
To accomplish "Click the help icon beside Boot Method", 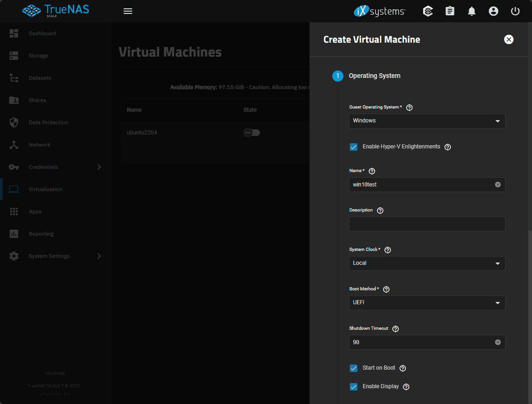I will [x=386, y=289].
